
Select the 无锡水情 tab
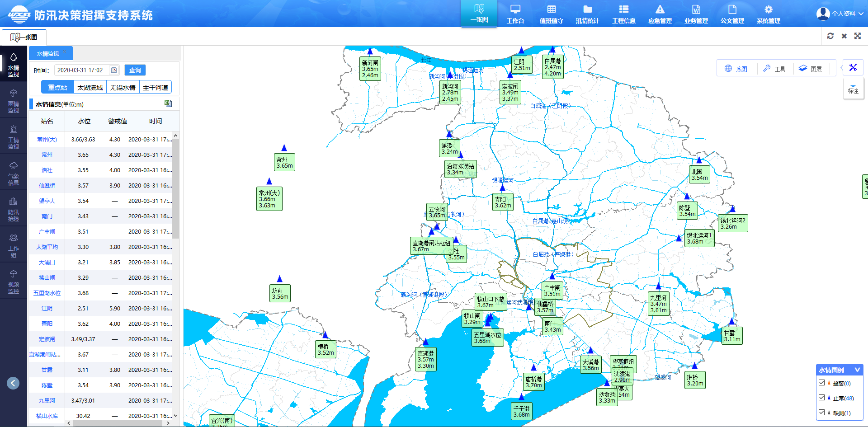tap(123, 87)
